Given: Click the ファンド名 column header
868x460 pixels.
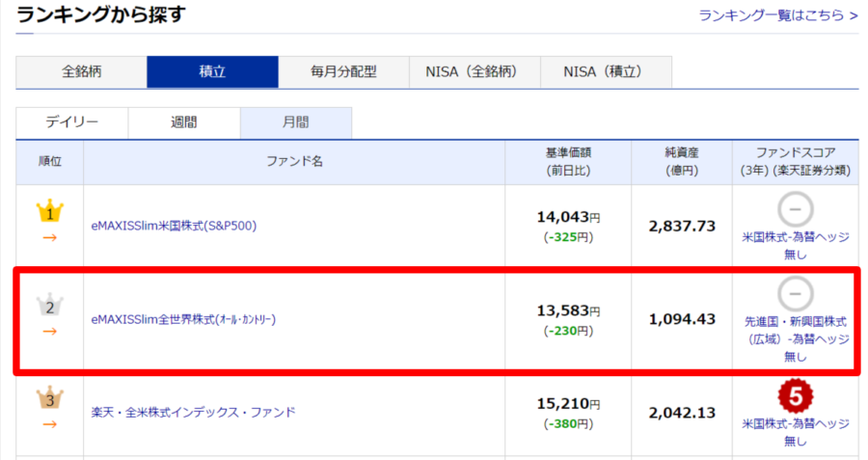Looking at the screenshot, I should 294,162.
